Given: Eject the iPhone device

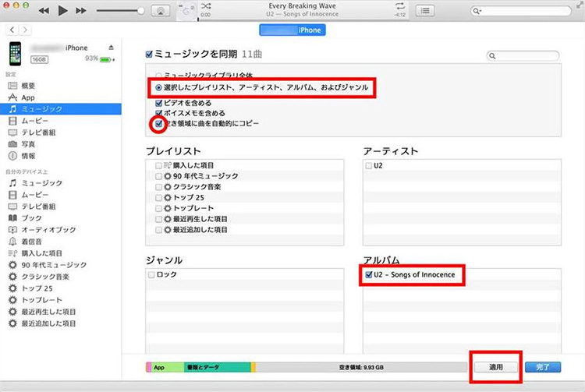Looking at the screenshot, I should [x=111, y=48].
